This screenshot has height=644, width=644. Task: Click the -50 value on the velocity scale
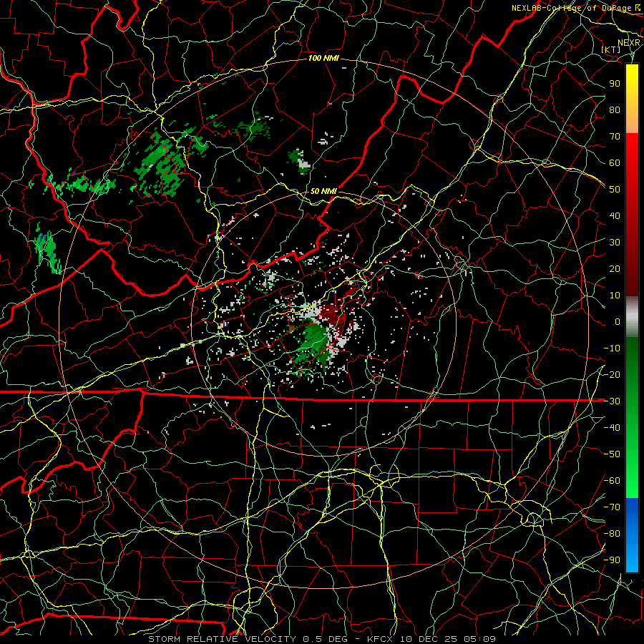(x=612, y=454)
